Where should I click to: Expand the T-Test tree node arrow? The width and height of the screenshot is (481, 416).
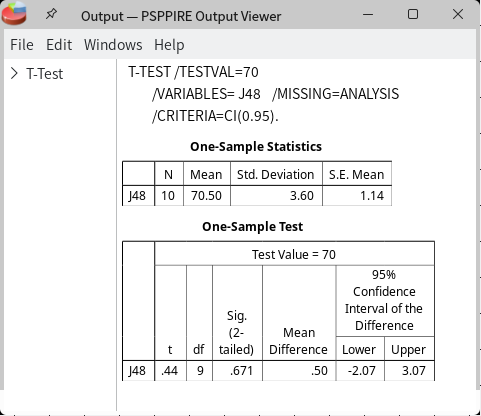(14, 73)
